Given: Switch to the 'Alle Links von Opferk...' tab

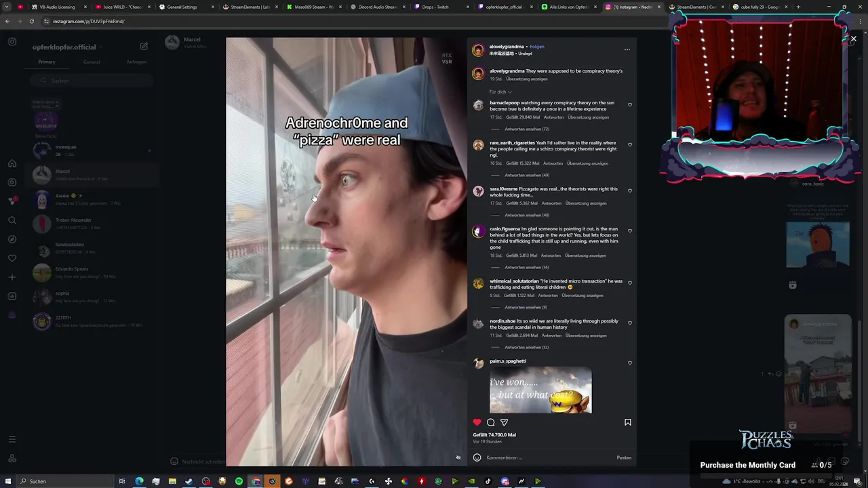Looking at the screenshot, I should coord(568,7).
